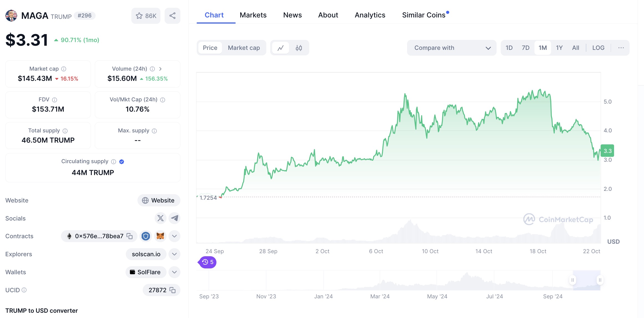Click the TRUMP to USD converter heading

click(x=42, y=311)
